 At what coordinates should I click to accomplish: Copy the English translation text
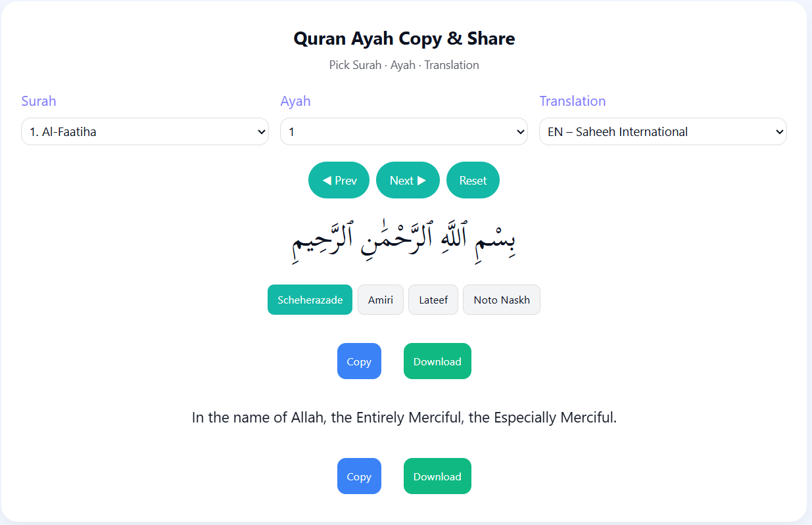tap(359, 476)
